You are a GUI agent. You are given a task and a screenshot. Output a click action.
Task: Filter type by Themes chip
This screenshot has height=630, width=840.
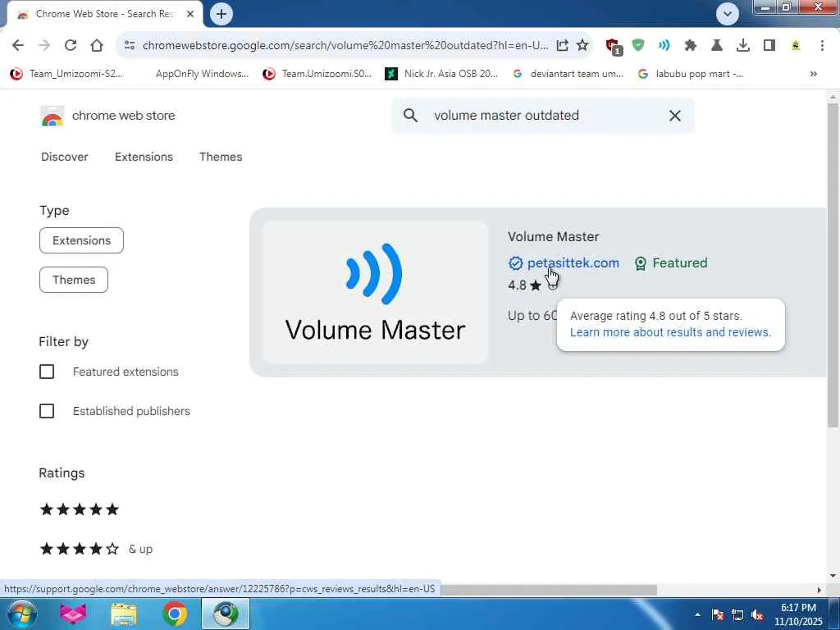[74, 280]
